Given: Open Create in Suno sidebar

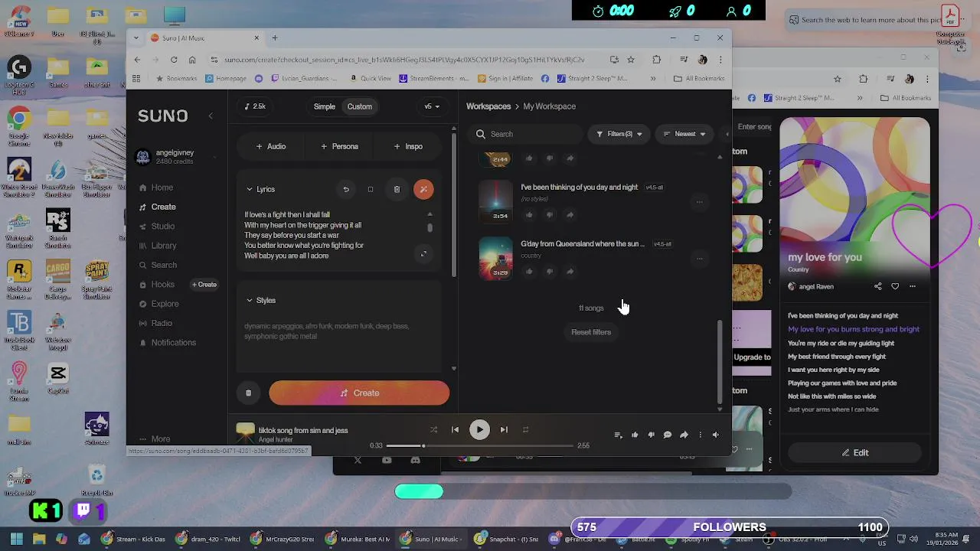Looking at the screenshot, I should (x=157, y=207).
